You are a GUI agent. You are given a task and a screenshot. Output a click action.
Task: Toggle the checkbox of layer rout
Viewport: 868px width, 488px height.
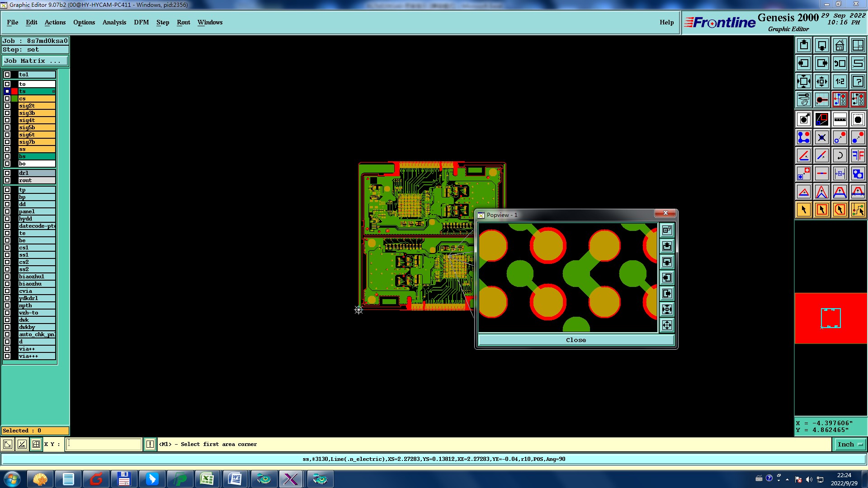(x=7, y=180)
